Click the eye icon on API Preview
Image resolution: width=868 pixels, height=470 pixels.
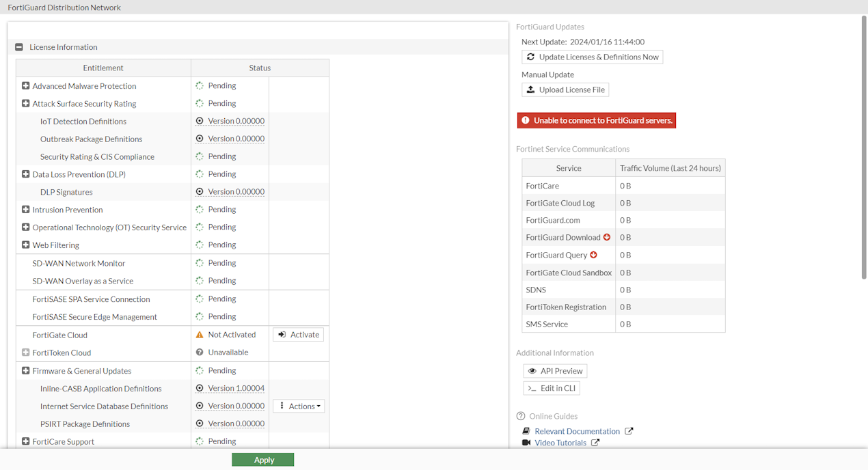[532, 370]
